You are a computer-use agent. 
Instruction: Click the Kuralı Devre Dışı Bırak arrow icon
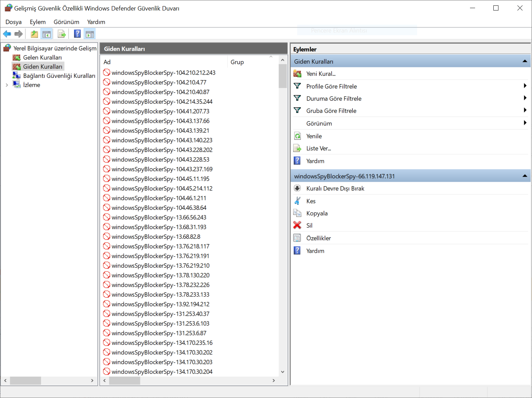[x=297, y=188]
